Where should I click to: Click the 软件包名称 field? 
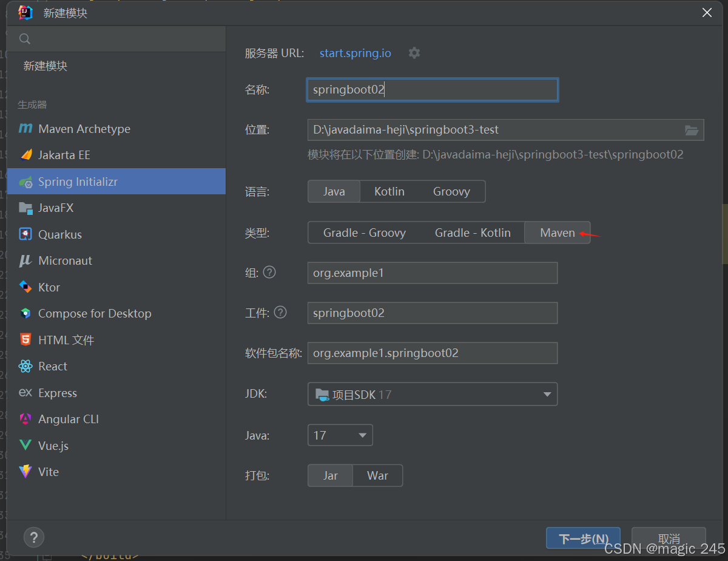[433, 353]
